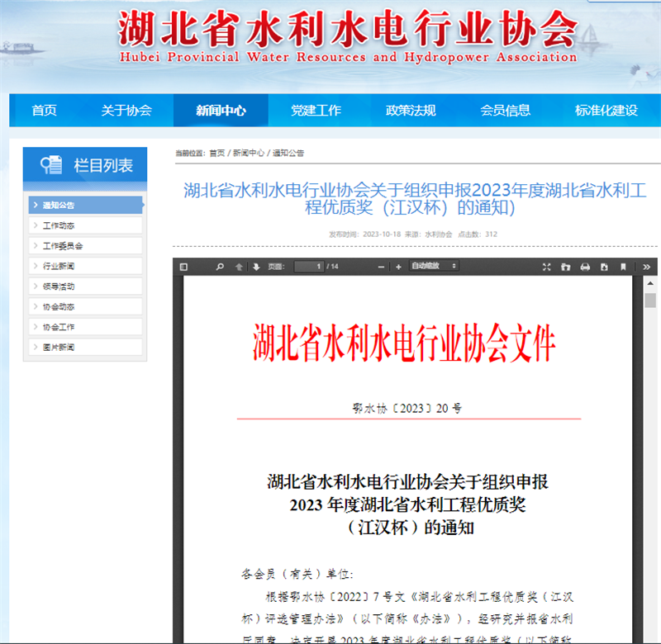Expand more tools with the >> chevron
The height and width of the screenshot is (644, 661).
(x=647, y=267)
